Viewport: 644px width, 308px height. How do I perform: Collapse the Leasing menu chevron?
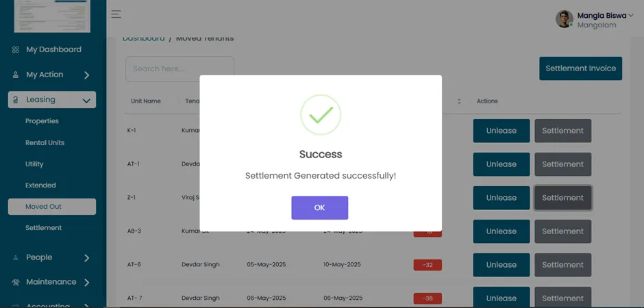tap(86, 101)
